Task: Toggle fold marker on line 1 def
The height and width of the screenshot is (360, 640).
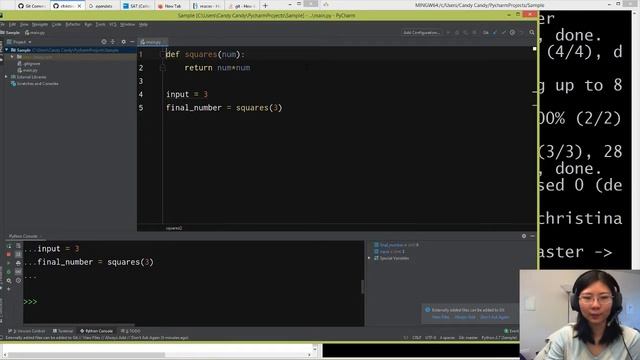Action: pos(162,54)
